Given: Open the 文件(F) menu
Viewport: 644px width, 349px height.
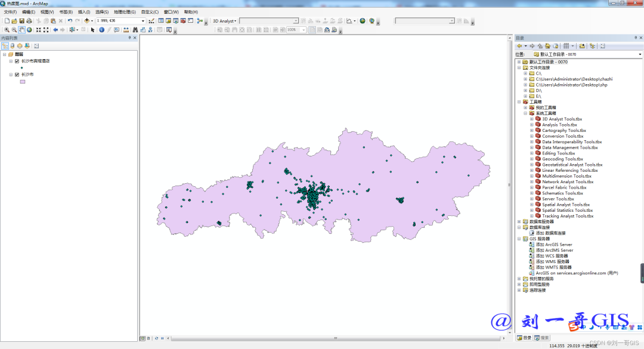Looking at the screenshot, I should pos(10,12).
